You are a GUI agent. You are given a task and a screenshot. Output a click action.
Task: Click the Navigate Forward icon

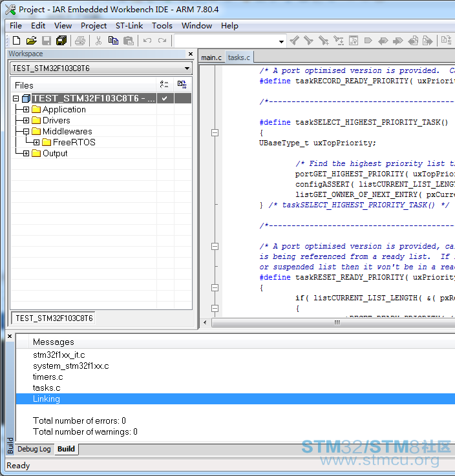click(x=427, y=41)
